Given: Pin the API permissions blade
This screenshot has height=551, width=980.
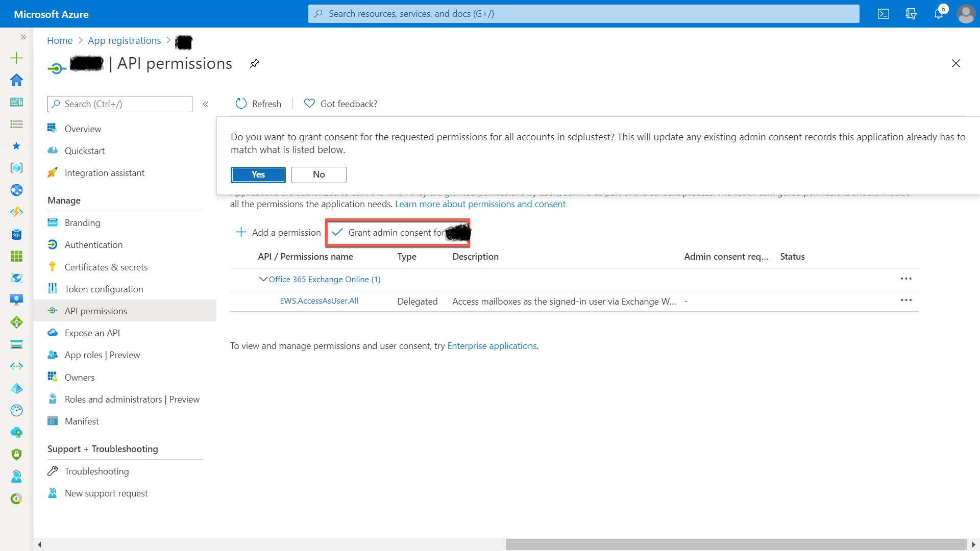Looking at the screenshot, I should [254, 64].
